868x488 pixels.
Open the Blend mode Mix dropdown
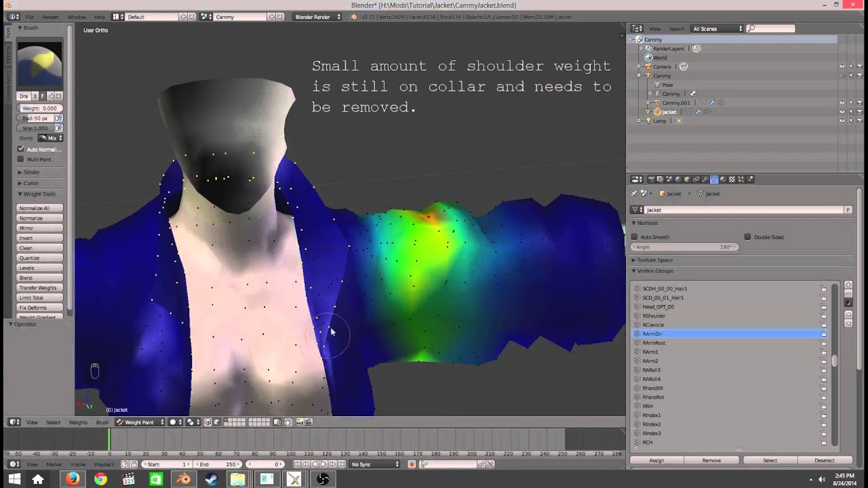(x=50, y=138)
